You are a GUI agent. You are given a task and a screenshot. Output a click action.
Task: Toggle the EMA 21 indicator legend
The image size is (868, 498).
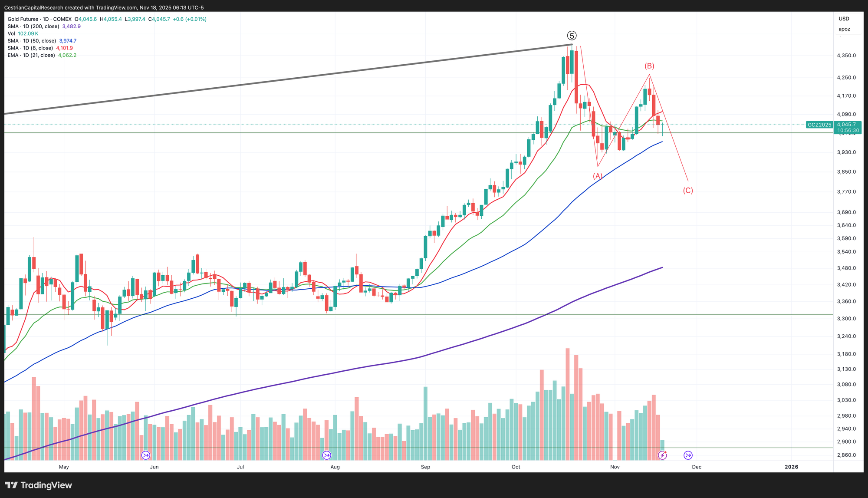click(31, 55)
